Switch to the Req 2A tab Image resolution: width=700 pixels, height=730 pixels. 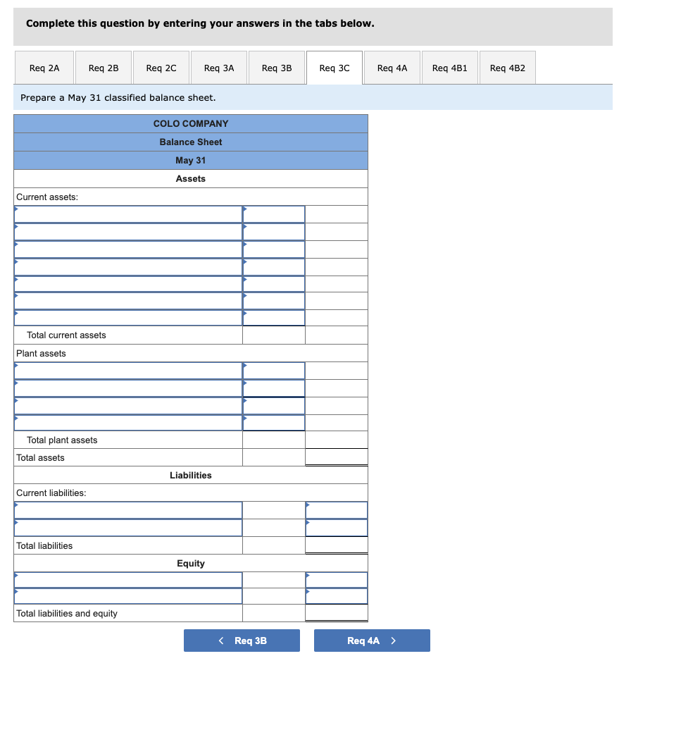click(44, 67)
